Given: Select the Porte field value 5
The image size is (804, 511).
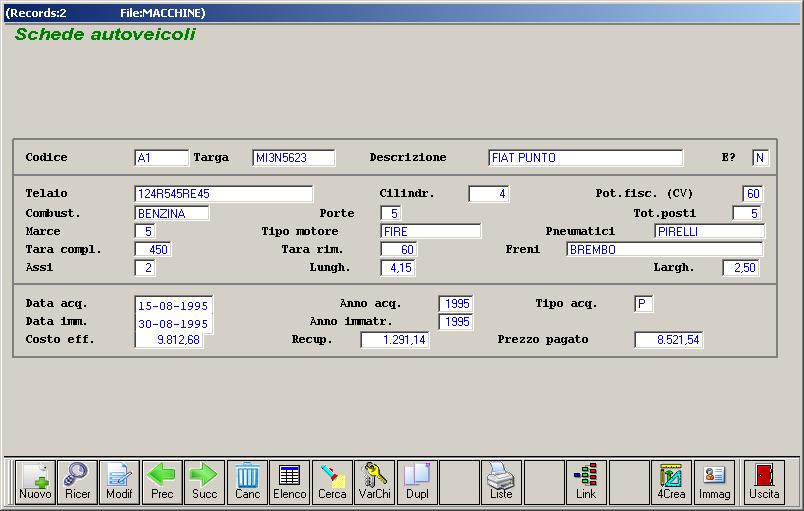Looking at the screenshot, I should pyautogui.click(x=391, y=213).
